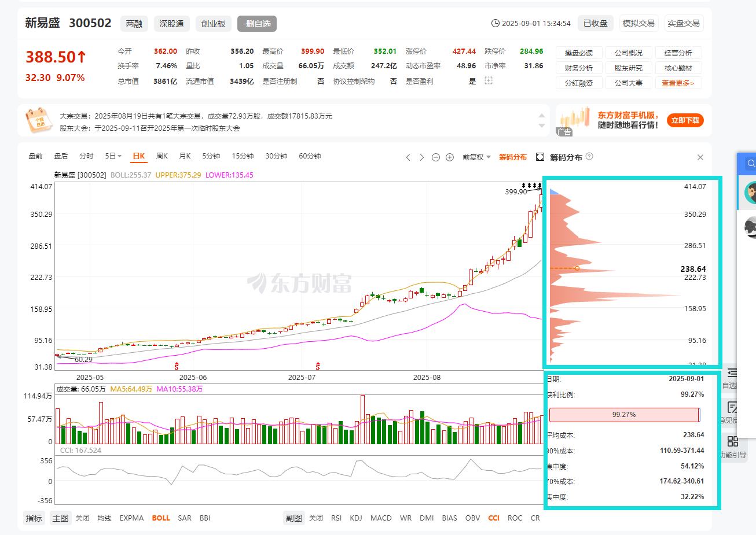Image resolution: width=756 pixels, height=535 pixels.
Task: Click the 创业板 tag
Action: click(214, 24)
